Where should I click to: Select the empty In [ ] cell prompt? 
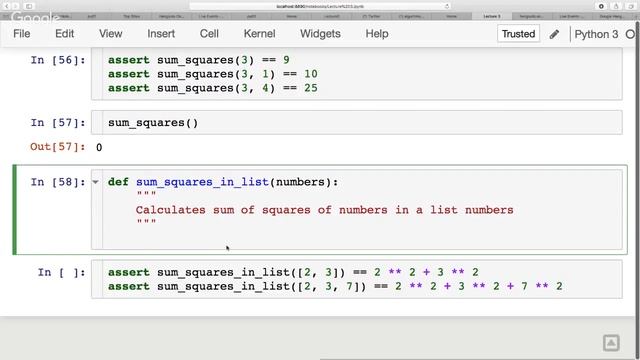click(x=62, y=273)
